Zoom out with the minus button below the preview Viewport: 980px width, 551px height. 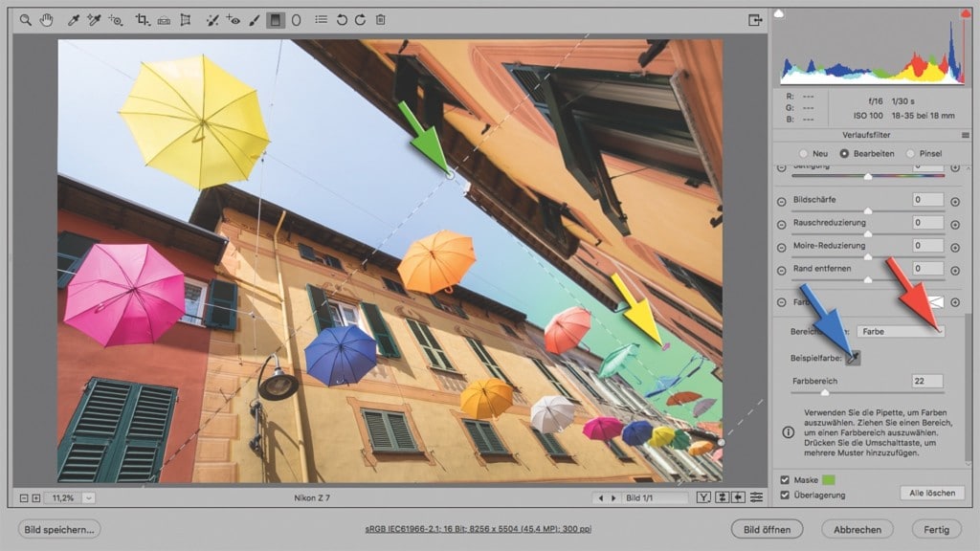(24, 497)
